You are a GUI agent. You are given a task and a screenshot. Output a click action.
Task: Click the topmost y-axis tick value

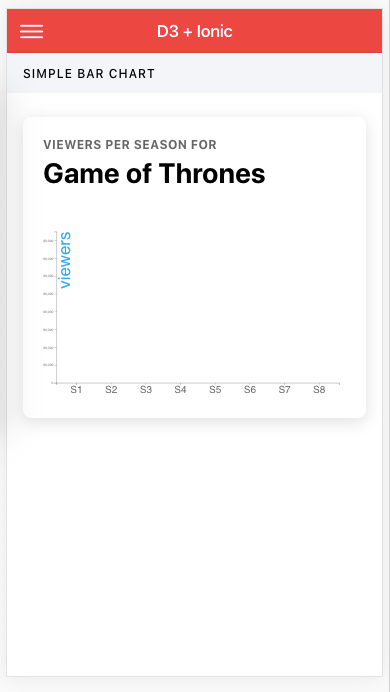48,241
